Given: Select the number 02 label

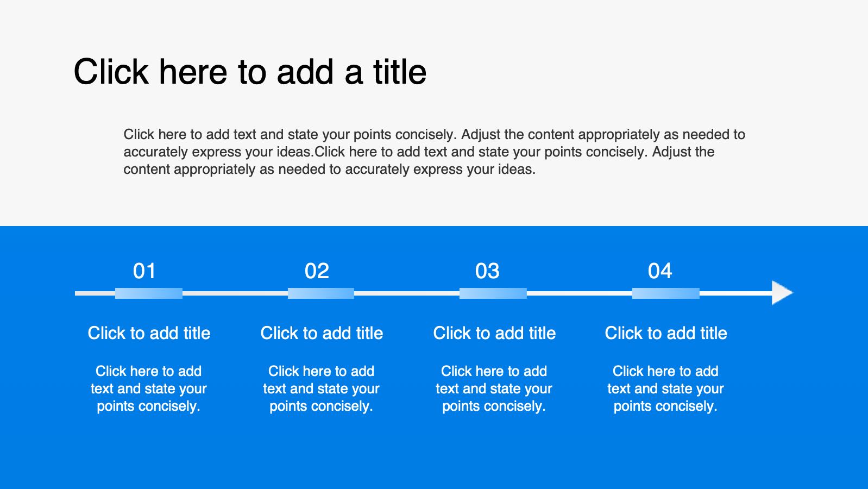Looking at the screenshot, I should (317, 271).
